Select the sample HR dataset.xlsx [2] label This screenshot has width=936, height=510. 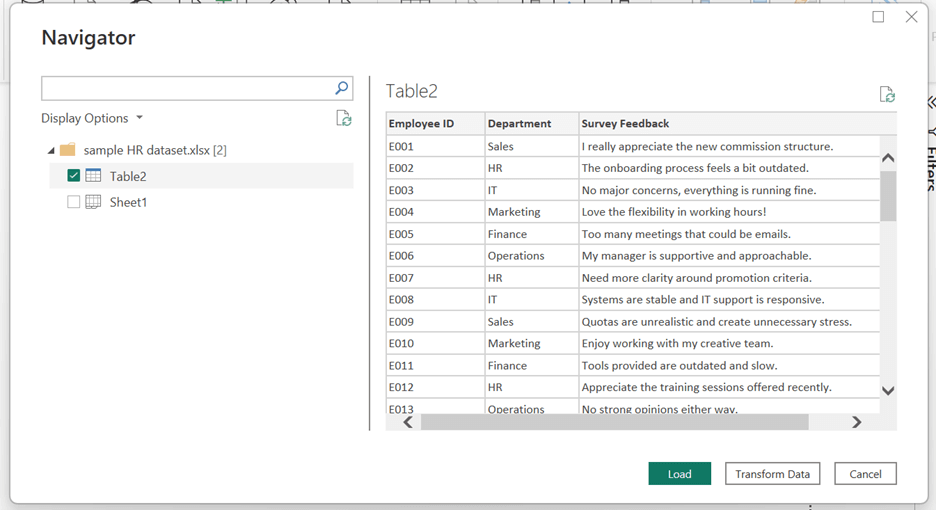coord(155,150)
